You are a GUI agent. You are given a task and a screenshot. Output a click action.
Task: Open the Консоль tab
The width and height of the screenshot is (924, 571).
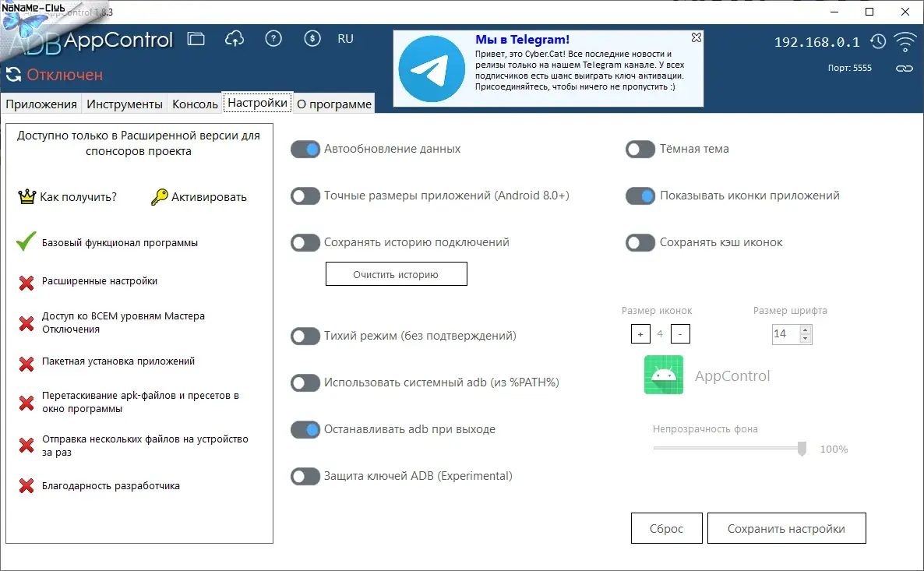tap(195, 104)
